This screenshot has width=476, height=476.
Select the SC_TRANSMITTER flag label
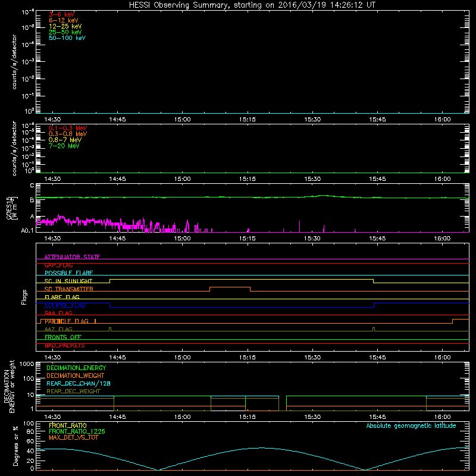point(69,289)
